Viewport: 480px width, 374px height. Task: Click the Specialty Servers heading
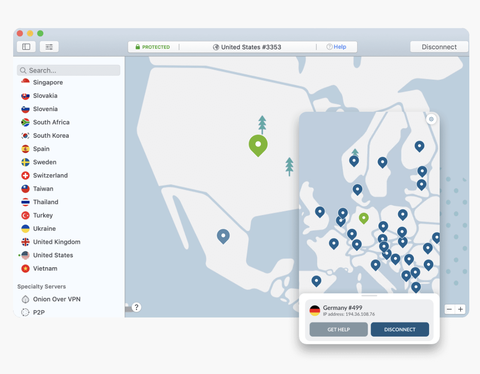(x=41, y=287)
